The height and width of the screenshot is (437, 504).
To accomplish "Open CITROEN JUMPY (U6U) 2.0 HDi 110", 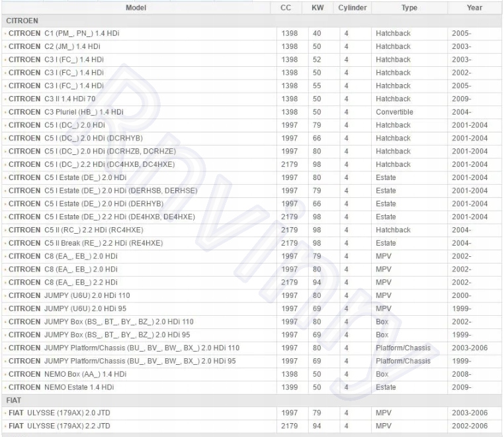I will pyautogui.click(x=69, y=296).
